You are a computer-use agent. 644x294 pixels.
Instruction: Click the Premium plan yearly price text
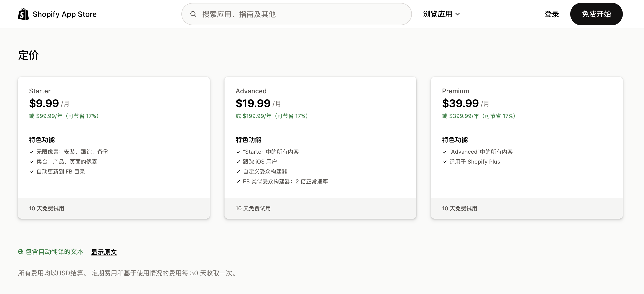478,116
